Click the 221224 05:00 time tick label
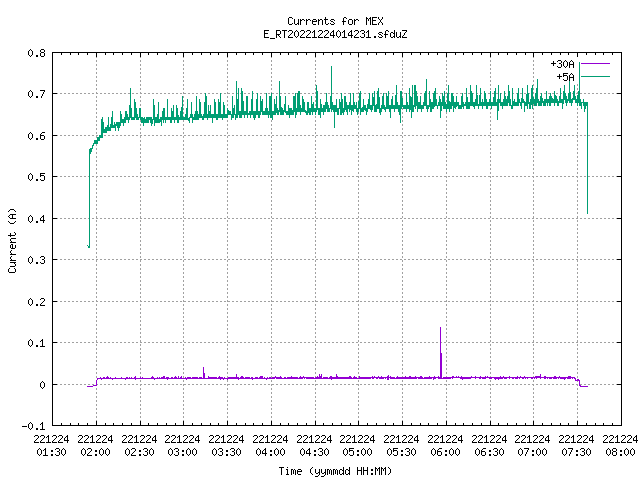640x480 pixels. click(358, 445)
